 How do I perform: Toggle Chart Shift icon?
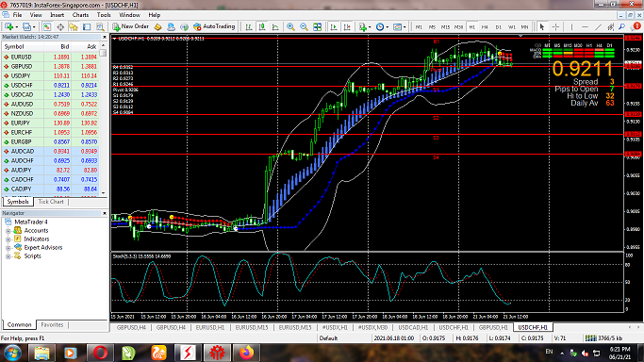(x=347, y=26)
